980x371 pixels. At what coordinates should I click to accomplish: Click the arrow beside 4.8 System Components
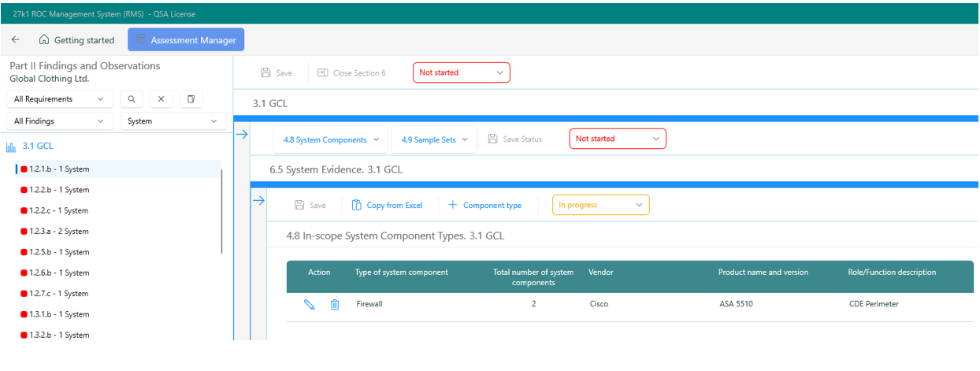(242, 135)
